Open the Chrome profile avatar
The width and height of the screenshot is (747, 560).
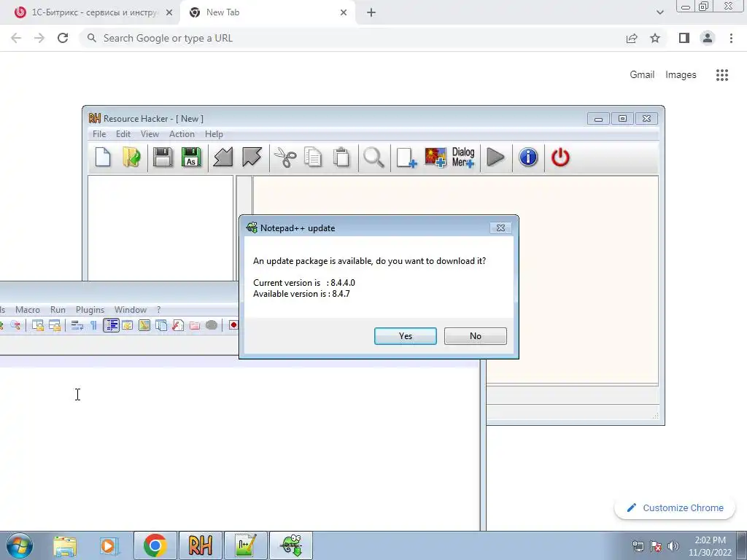708,38
